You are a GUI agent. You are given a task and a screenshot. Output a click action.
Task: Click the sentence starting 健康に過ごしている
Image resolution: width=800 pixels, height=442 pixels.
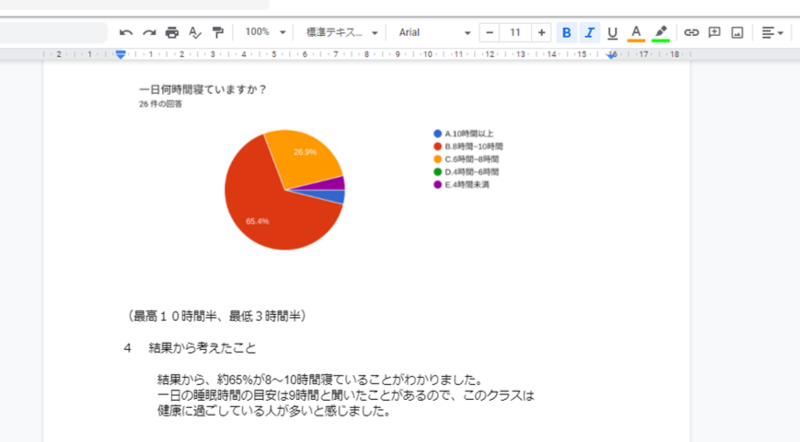(x=274, y=411)
